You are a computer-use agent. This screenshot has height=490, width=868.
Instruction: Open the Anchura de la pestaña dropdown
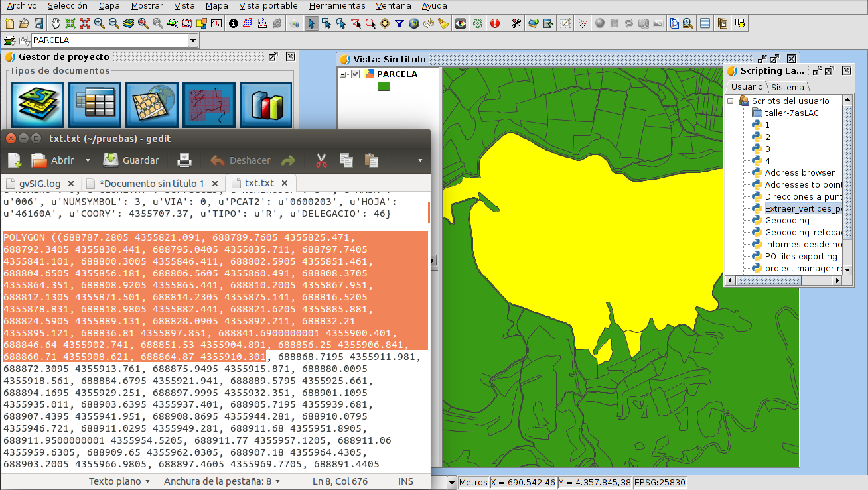222,481
